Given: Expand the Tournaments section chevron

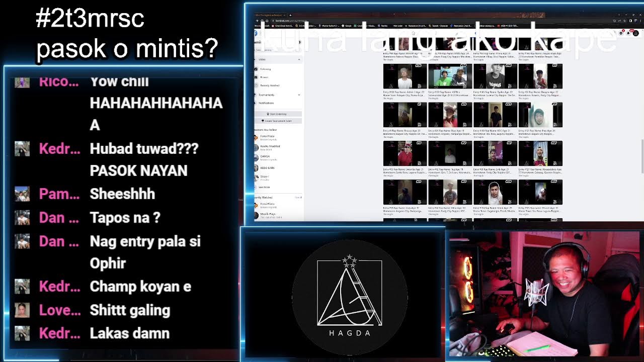Looking at the screenshot, I should (299, 95).
